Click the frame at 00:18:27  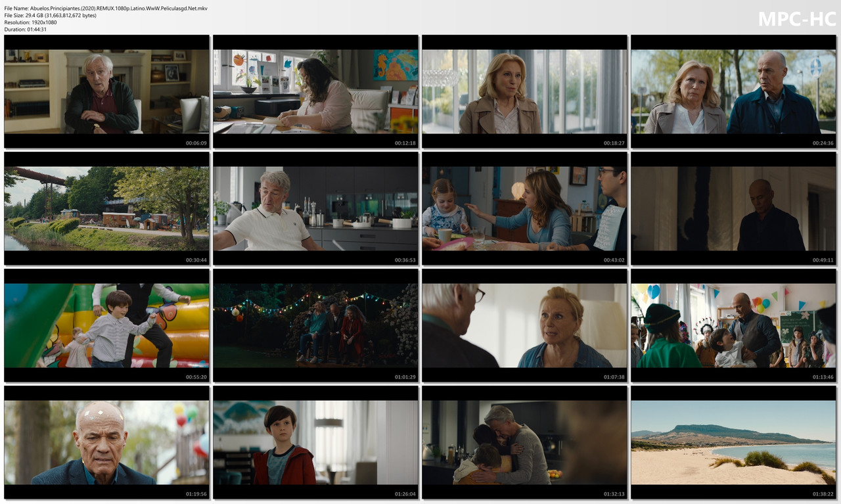coord(524,91)
